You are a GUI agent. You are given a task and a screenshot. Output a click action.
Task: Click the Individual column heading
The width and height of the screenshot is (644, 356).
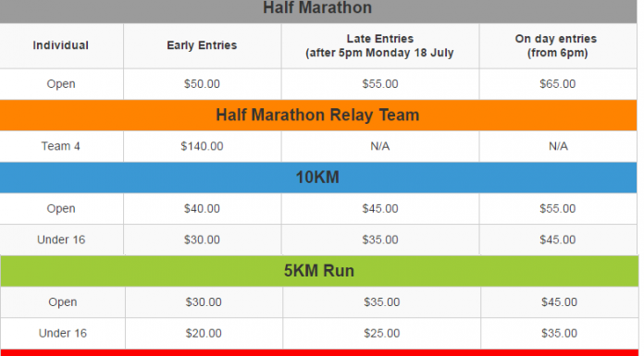pos(61,45)
